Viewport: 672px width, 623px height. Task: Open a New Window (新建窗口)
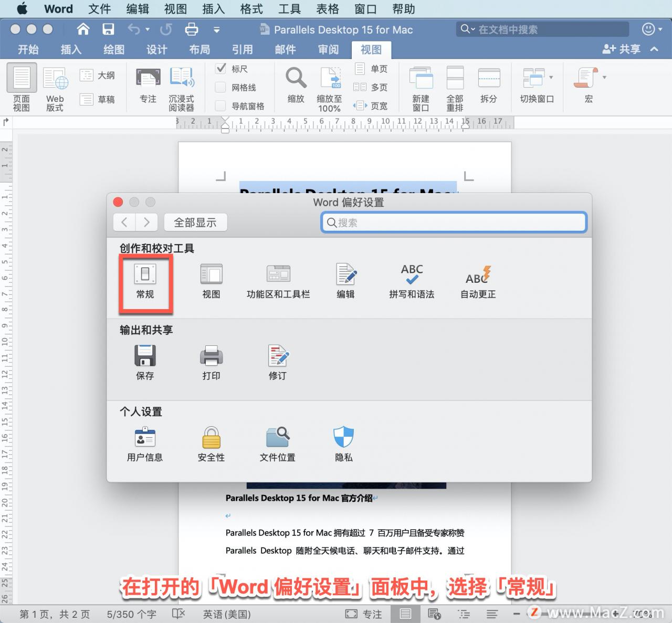[x=421, y=88]
